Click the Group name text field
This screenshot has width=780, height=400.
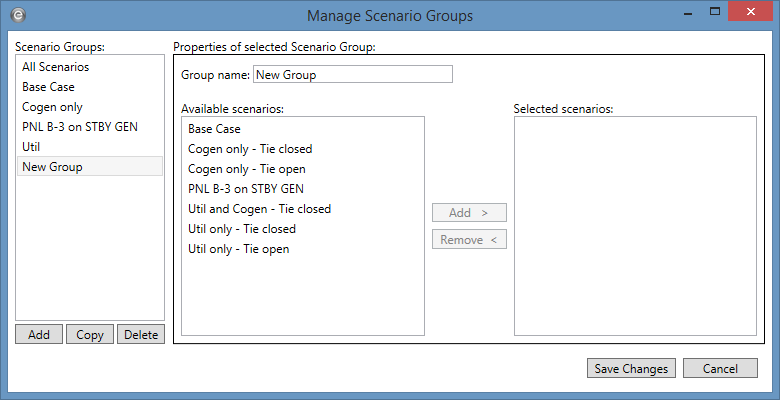click(352, 74)
